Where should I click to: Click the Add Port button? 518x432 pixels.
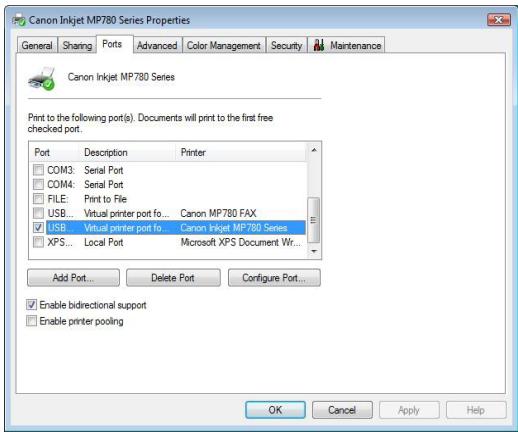pos(73,278)
